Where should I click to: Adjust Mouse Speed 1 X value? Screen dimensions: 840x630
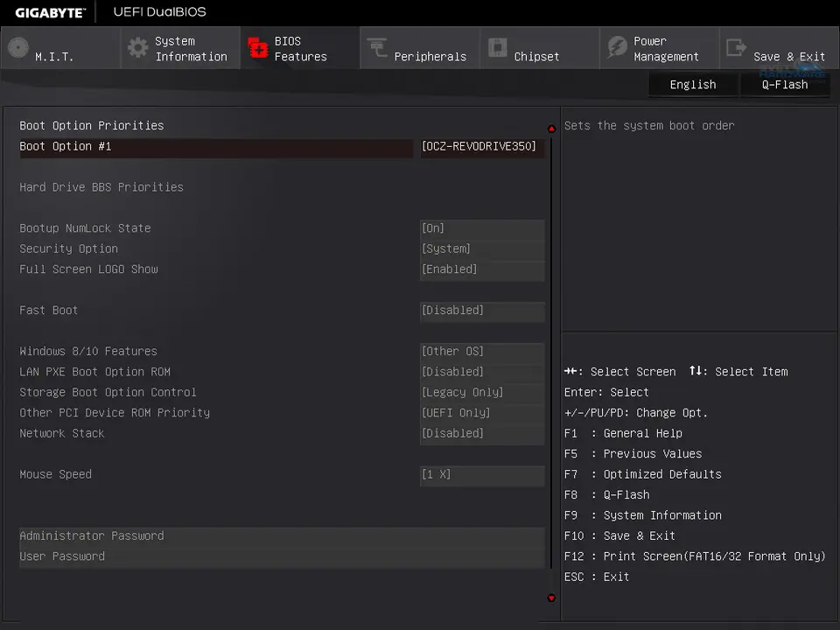pos(482,475)
